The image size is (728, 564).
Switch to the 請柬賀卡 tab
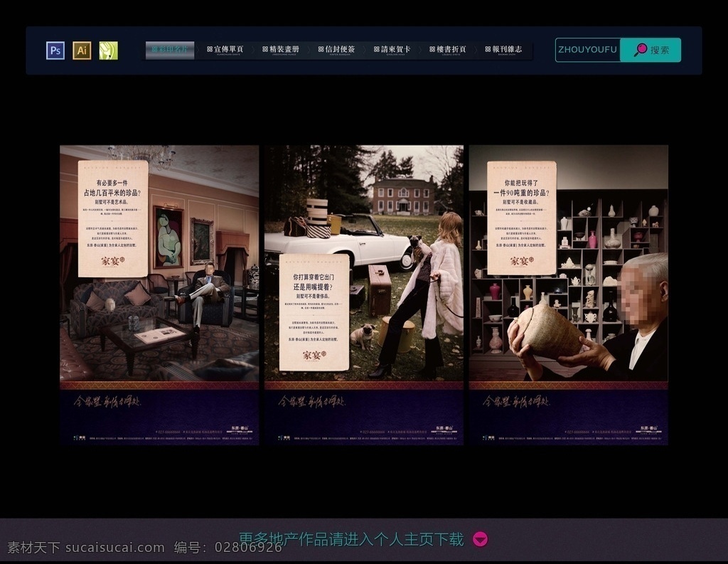(x=392, y=50)
